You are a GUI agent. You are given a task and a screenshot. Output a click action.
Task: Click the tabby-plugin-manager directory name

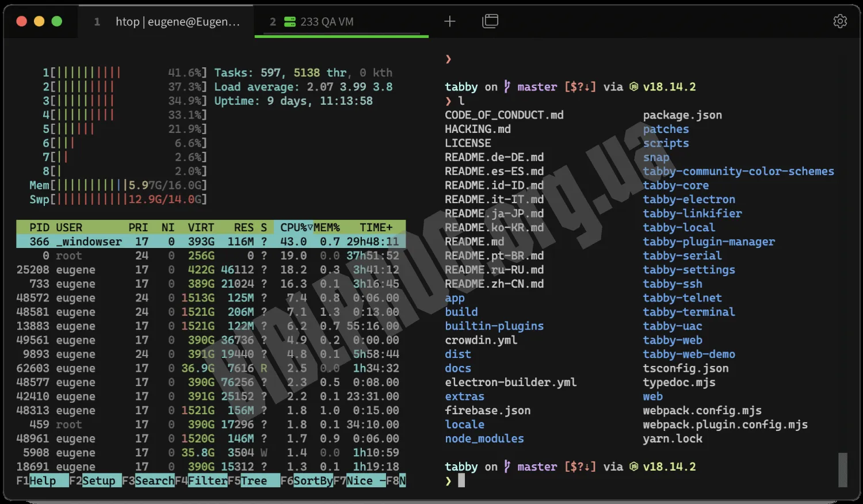click(709, 242)
